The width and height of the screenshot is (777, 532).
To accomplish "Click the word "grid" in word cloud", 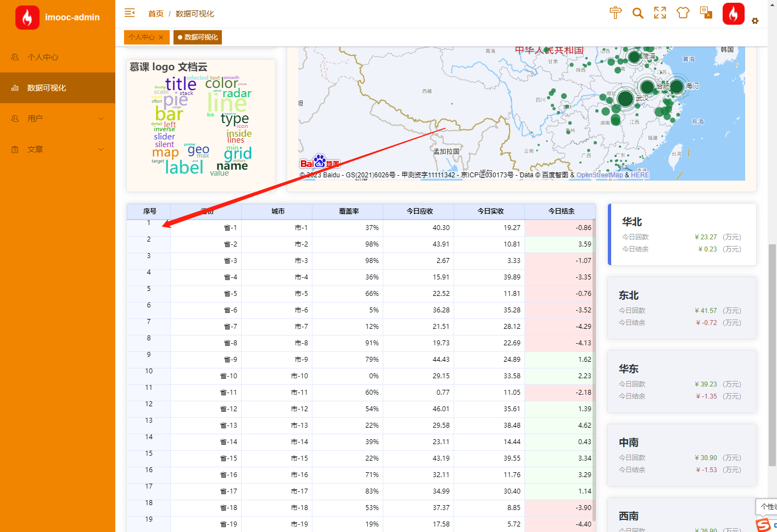I will pos(238,153).
